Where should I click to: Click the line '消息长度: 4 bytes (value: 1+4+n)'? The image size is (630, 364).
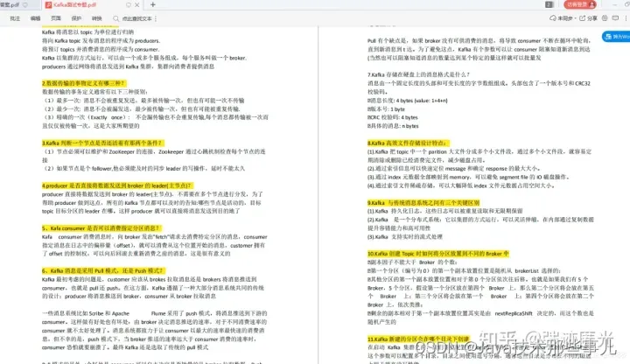pyautogui.click(x=408, y=101)
